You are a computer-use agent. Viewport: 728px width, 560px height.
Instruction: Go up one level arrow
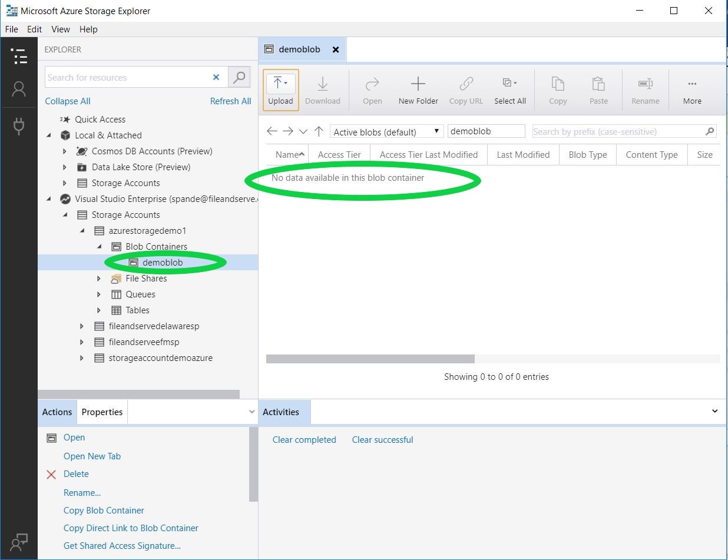319,131
